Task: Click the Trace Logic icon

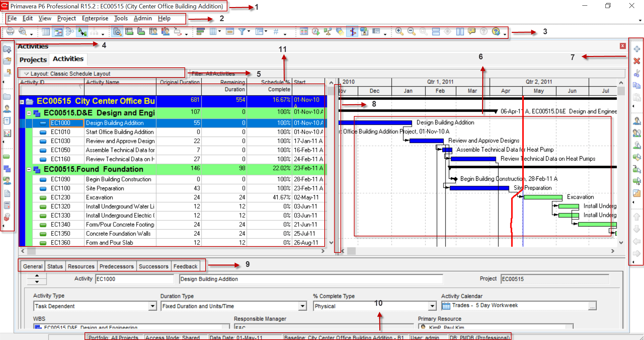Action: 177,32
